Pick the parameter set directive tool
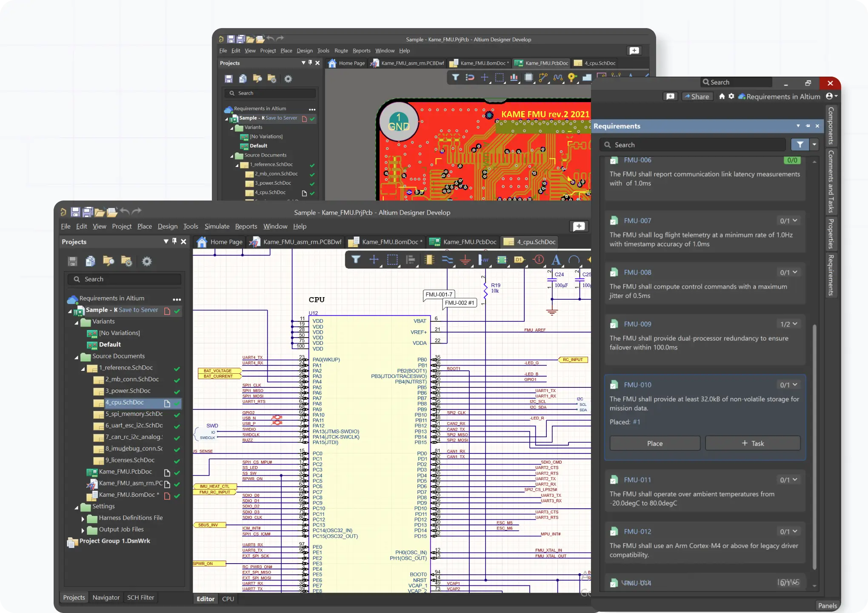 (x=538, y=259)
